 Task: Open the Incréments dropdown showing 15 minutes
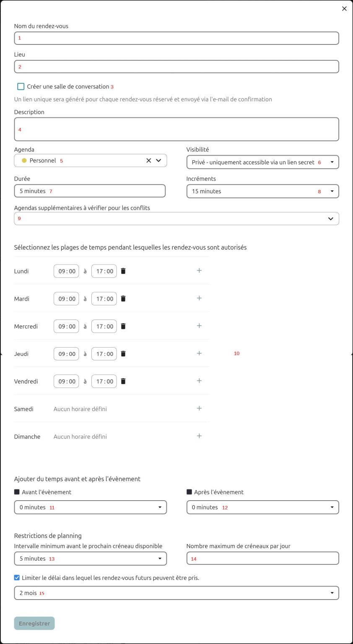pos(262,191)
